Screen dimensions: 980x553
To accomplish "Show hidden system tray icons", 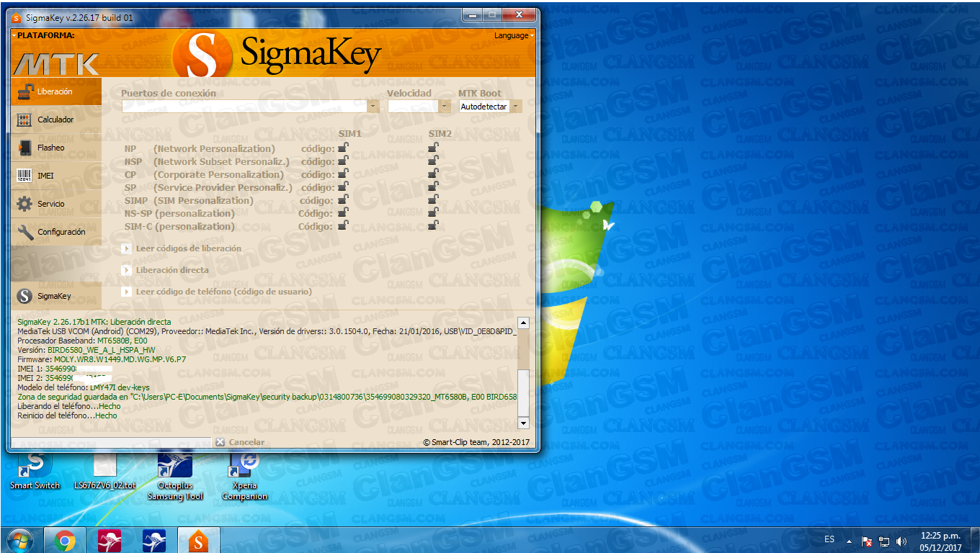I will coord(849,541).
